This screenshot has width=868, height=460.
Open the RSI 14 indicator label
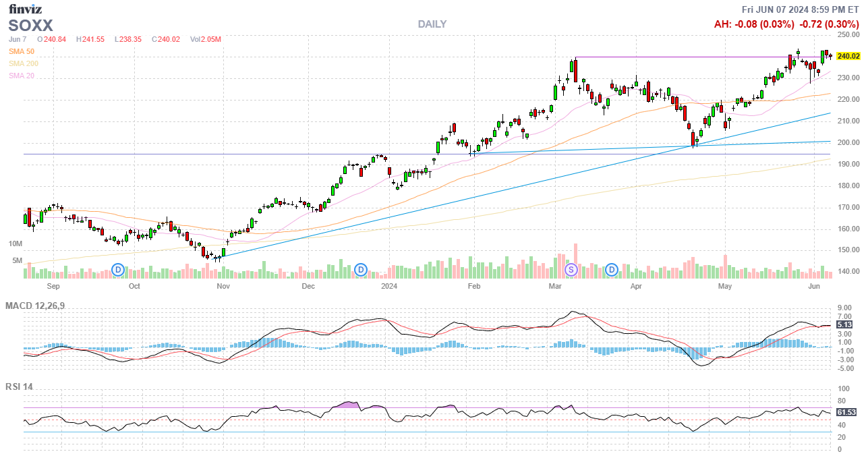19,387
